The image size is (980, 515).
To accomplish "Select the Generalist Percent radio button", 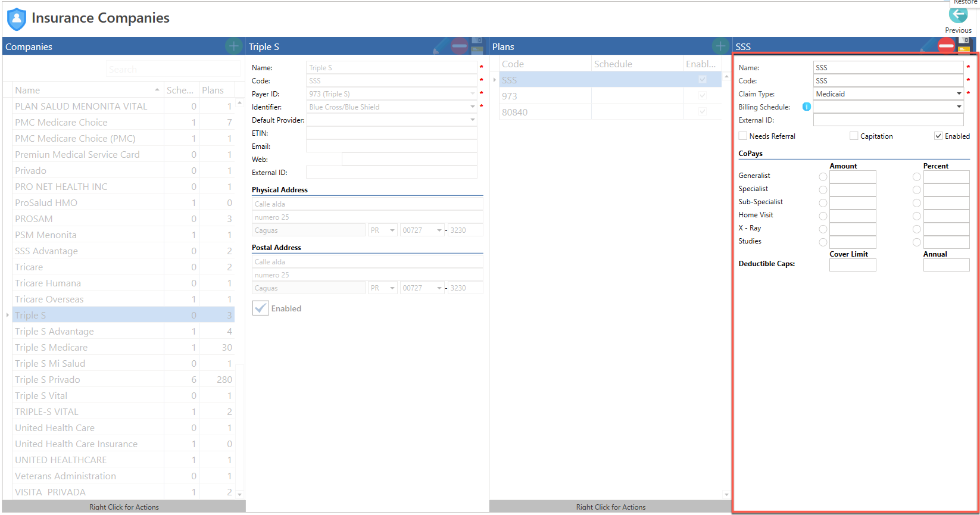I will (x=916, y=177).
